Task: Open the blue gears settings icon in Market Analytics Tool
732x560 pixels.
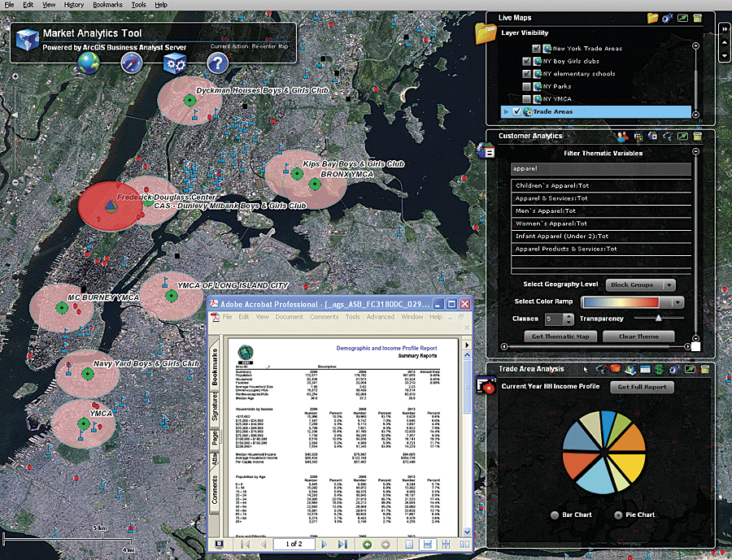Action: coord(175,63)
